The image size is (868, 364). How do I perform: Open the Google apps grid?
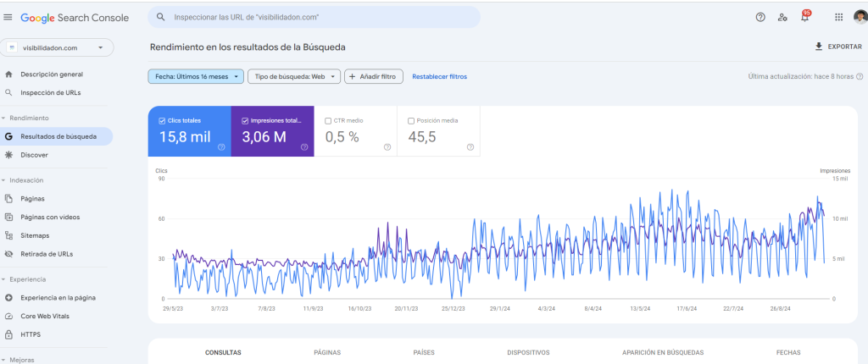pyautogui.click(x=838, y=17)
